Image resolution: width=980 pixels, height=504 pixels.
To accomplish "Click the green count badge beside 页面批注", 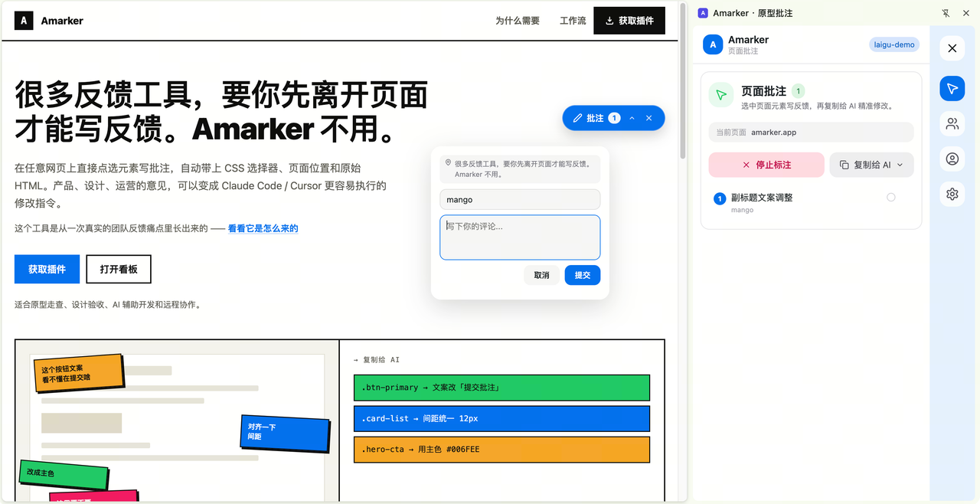I will pyautogui.click(x=799, y=91).
